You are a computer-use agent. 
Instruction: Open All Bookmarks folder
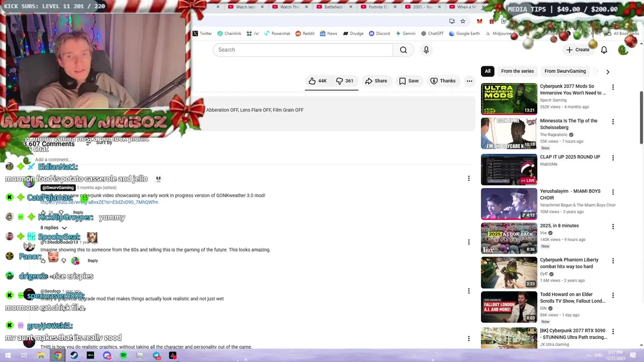623,34
